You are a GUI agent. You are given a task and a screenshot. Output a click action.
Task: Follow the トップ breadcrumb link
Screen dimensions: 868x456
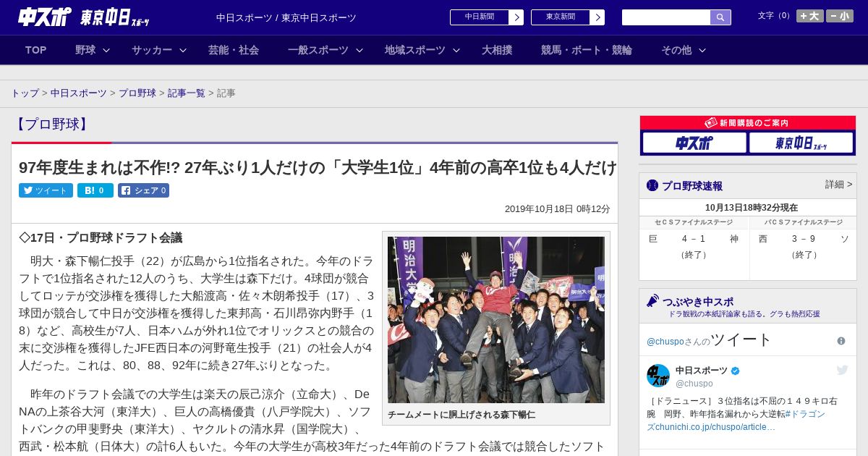click(x=25, y=93)
